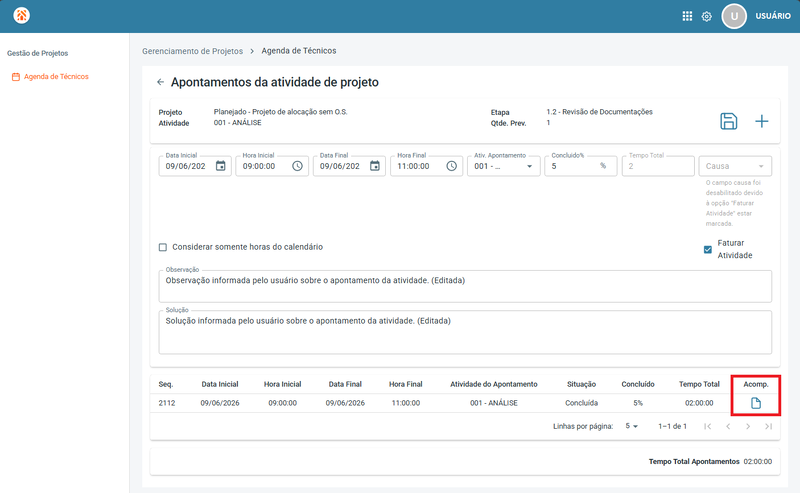Screen dimensions: 800x493
Task: Open Data Inicial calendar picker
Action: pyautogui.click(x=220, y=166)
